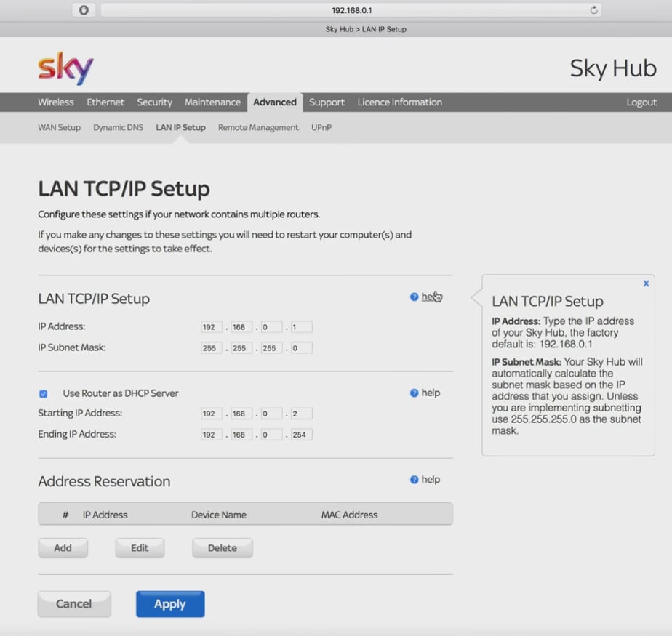Screen dimensions: 672x636
Task: Open the Security tab
Action: 154,102
